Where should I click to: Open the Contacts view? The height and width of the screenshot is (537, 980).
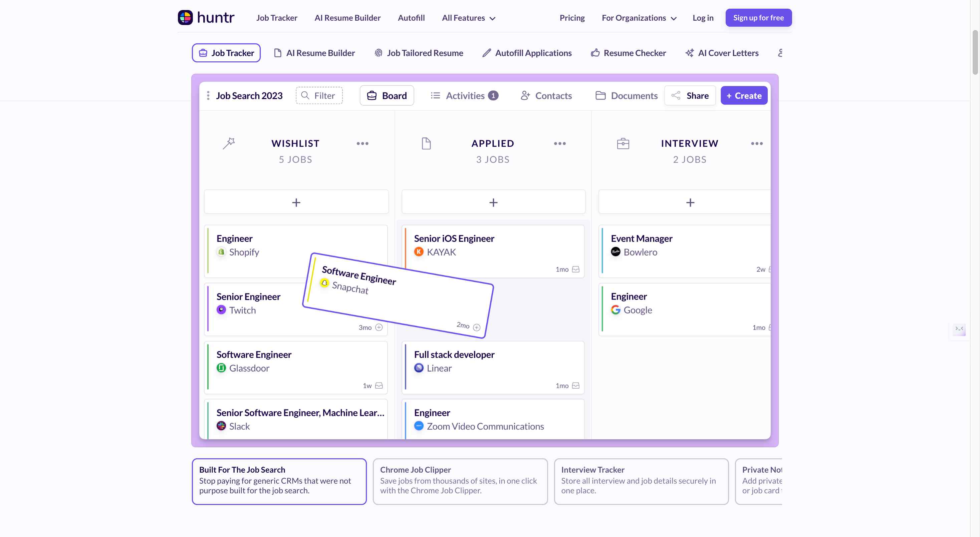[x=546, y=95]
